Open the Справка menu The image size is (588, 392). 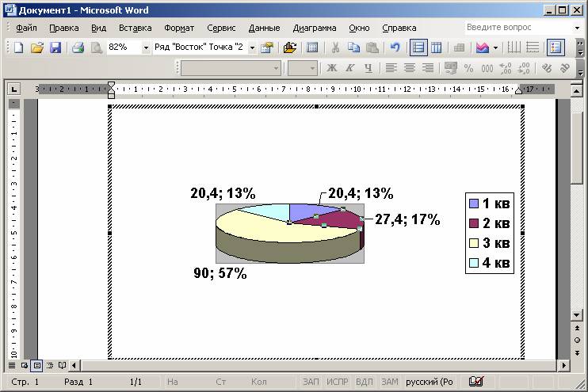tap(399, 28)
